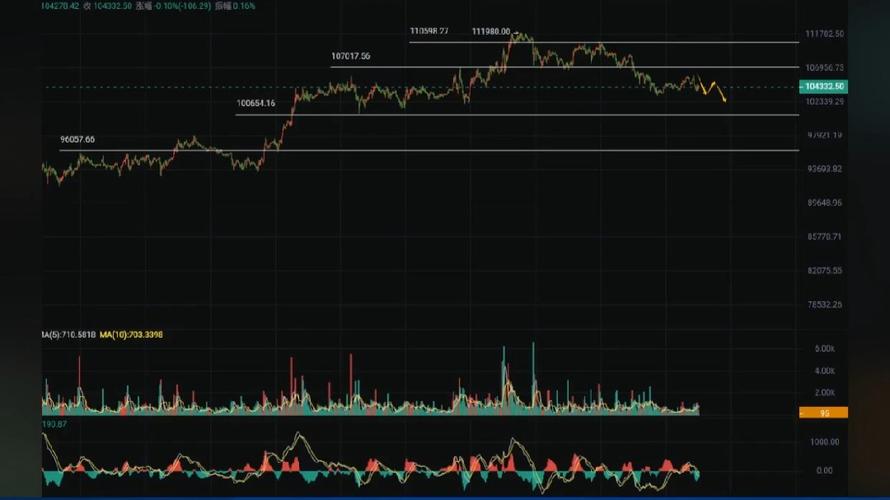The image size is (890, 500).
Task: Click the 1000.00 oscillator axis label
Action: pos(825,442)
